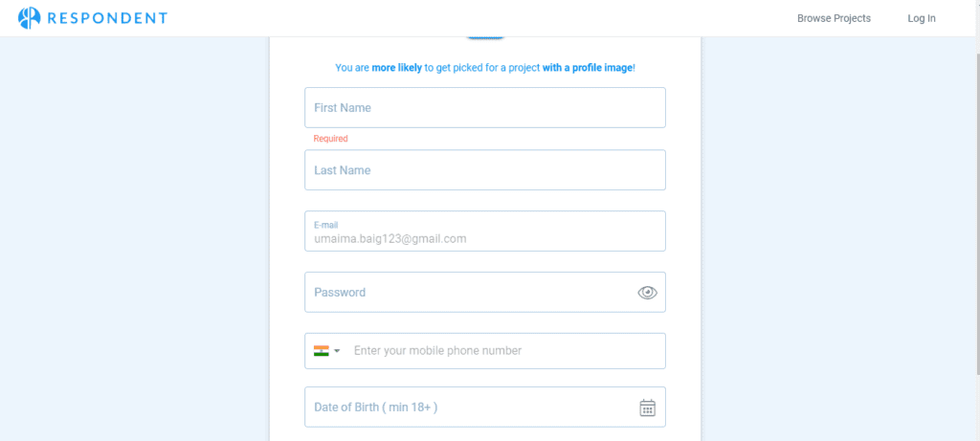Open Browse Projects in the header
980x441 pixels.
click(834, 19)
